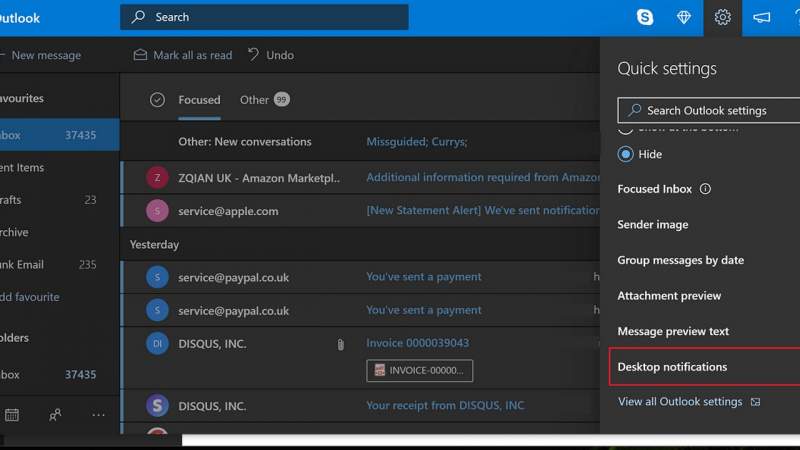800x450 pixels.
Task: Click Message preview text setting
Action: (673, 331)
